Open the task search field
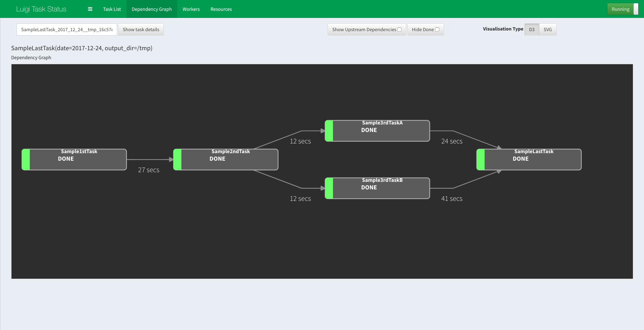 [x=67, y=29]
